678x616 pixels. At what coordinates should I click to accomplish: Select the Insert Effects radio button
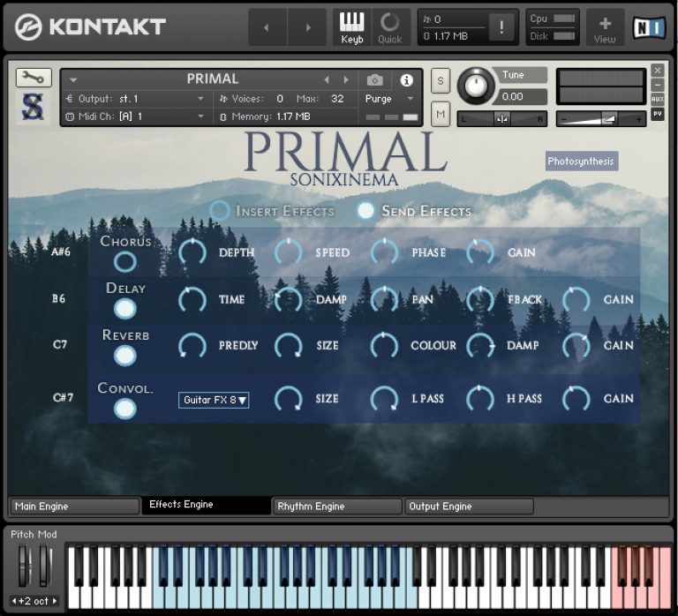click(220, 211)
